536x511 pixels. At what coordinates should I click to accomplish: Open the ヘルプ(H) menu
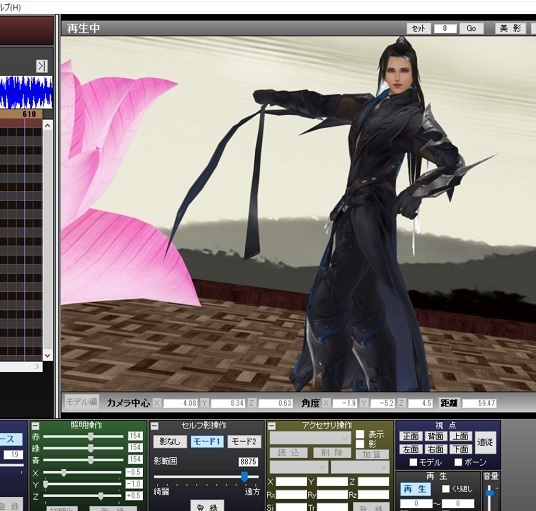click(x=10, y=7)
